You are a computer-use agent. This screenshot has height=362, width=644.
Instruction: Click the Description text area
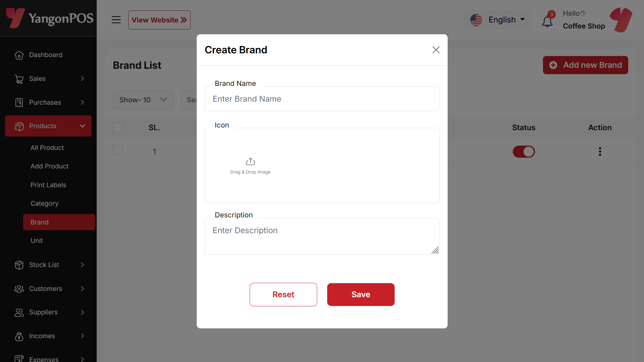[322, 236]
